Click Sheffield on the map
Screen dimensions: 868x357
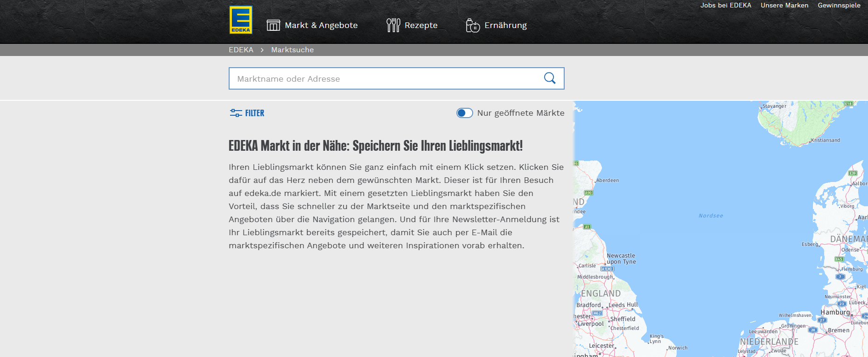click(623, 319)
